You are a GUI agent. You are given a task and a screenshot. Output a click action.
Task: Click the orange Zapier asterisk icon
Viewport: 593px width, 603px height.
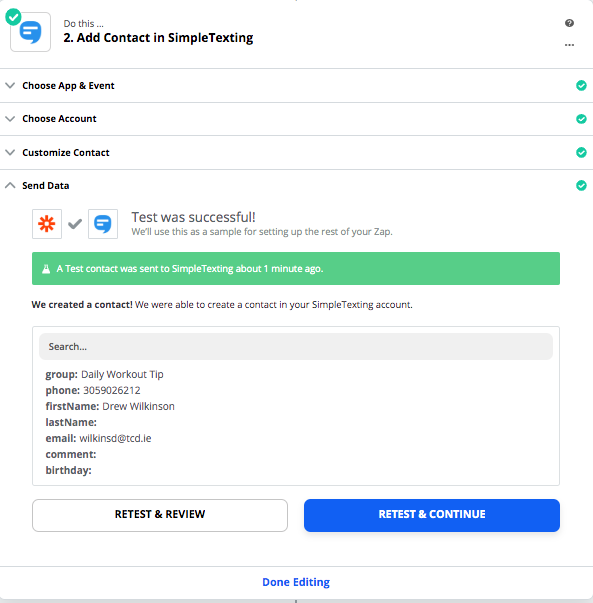coord(47,224)
